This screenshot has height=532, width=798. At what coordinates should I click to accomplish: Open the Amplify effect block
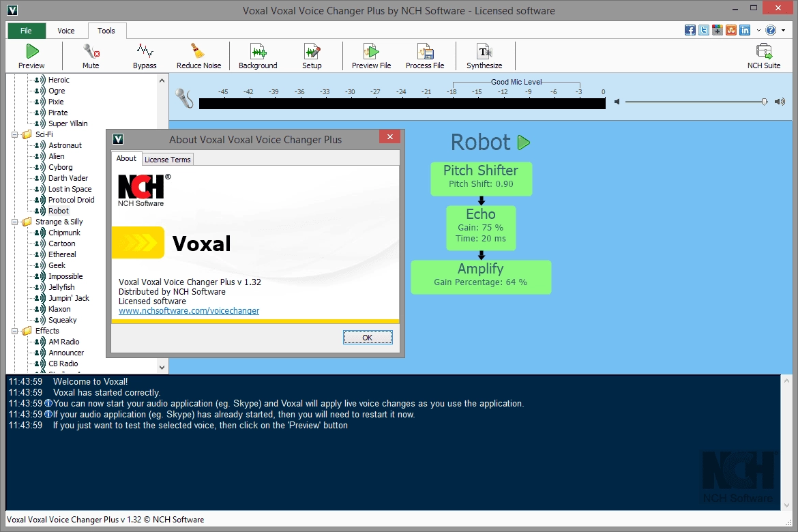coord(481,277)
